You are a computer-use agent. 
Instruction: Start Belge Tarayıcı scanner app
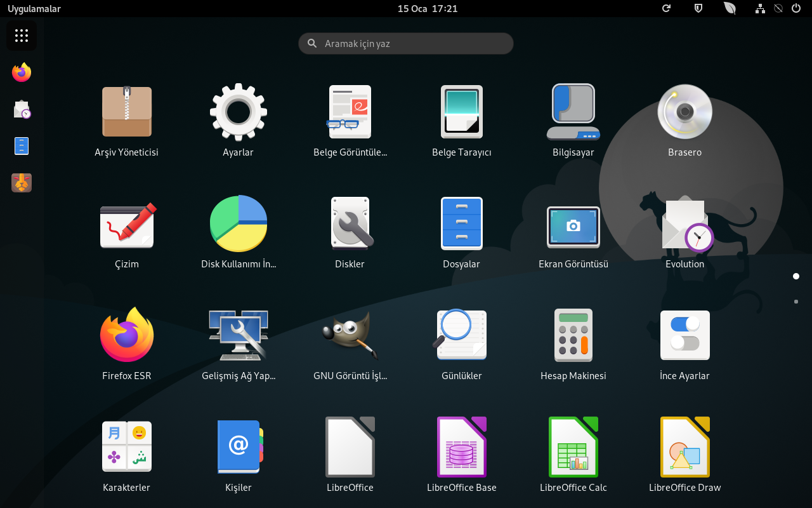point(462,112)
